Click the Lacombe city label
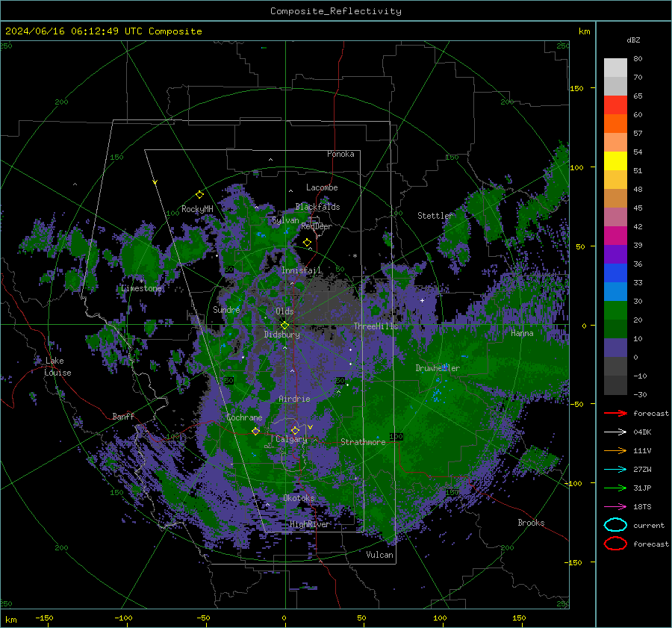 tap(322, 187)
